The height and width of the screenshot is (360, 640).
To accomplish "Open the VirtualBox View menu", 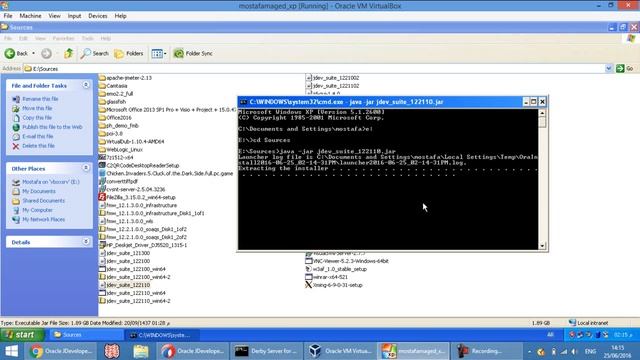I will pyautogui.click(x=54, y=16).
